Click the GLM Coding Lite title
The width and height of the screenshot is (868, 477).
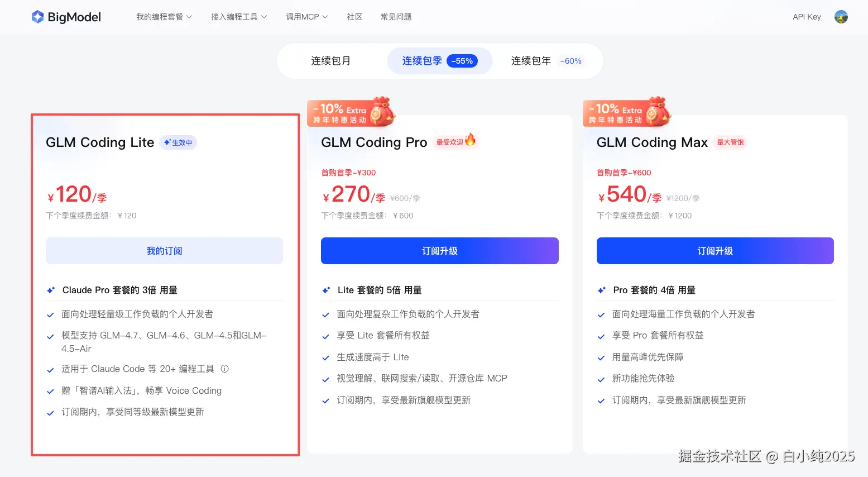pos(100,142)
